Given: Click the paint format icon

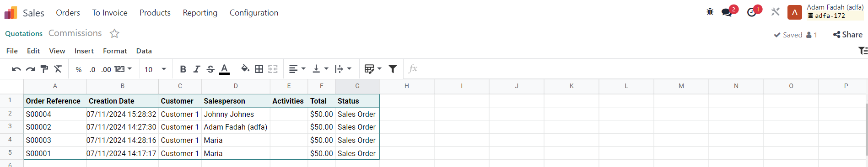Looking at the screenshot, I should tap(44, 69).
